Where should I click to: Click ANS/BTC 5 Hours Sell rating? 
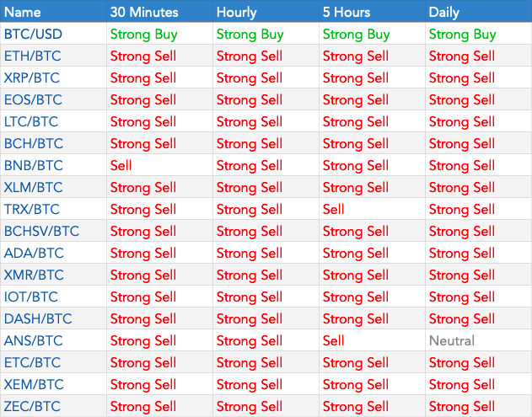(x=334, y=340)
